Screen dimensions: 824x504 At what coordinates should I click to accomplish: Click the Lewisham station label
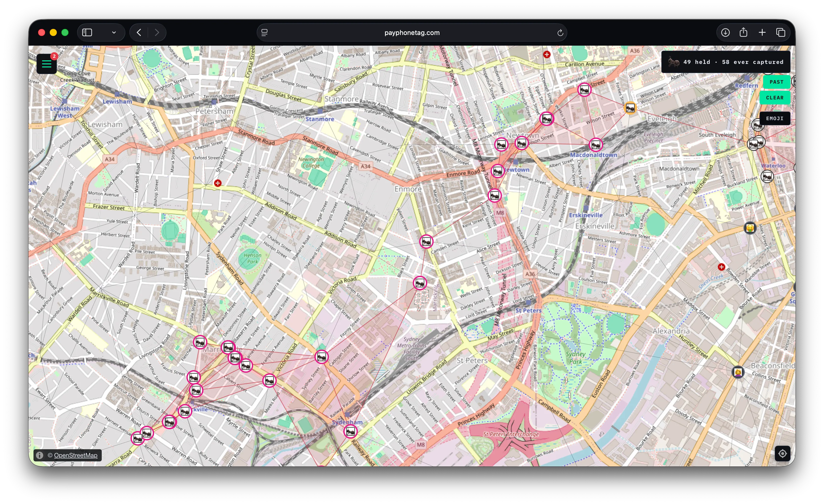click(x=117, y=102)
